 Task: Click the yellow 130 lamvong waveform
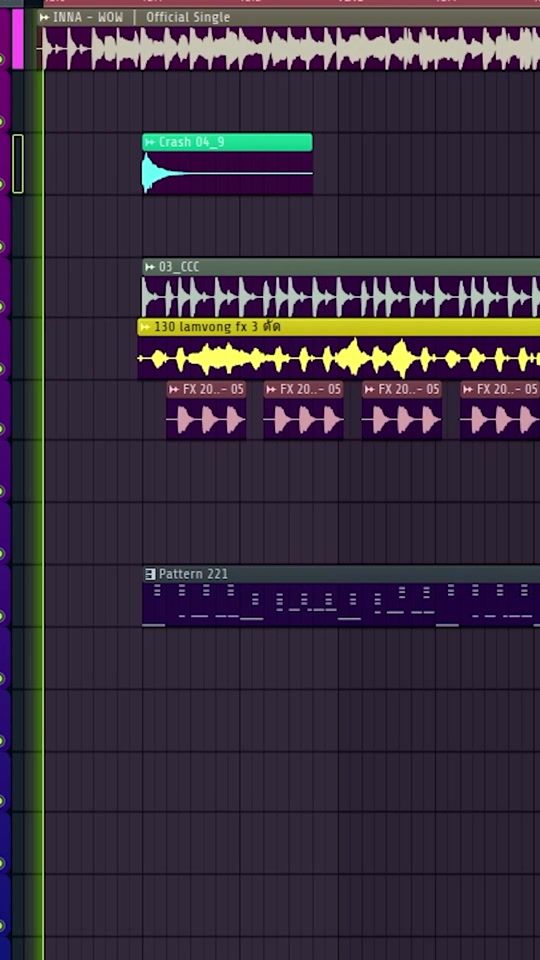tap(339, 358)
